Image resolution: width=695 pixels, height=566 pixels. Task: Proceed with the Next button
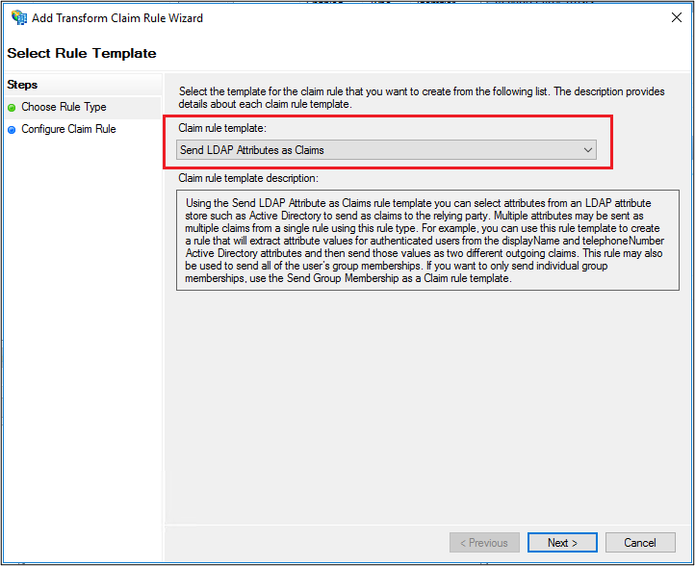click(x=562, y=543)
